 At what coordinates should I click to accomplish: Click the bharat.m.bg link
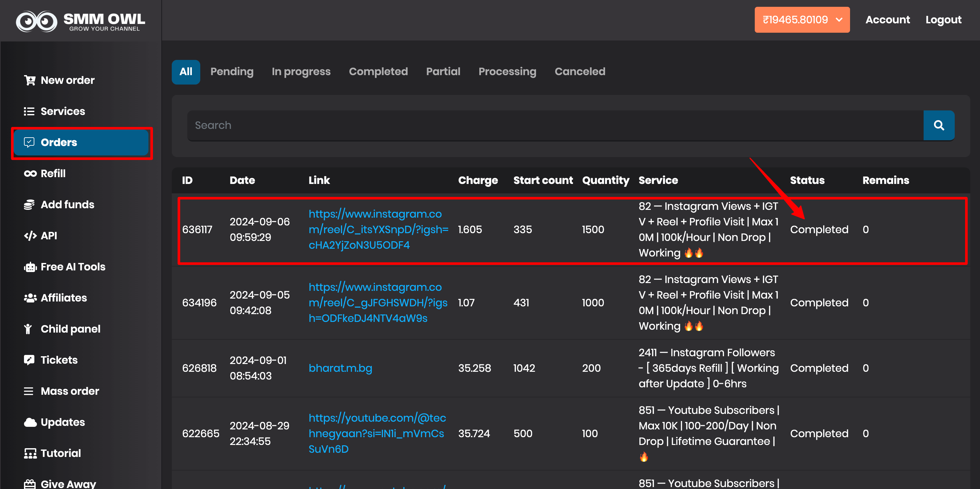(340, 368)
